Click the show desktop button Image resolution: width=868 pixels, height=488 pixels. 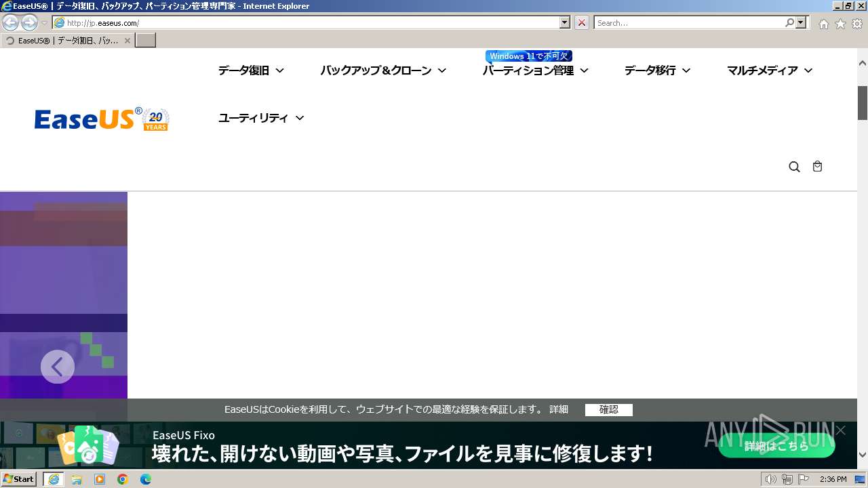point(860,479)
